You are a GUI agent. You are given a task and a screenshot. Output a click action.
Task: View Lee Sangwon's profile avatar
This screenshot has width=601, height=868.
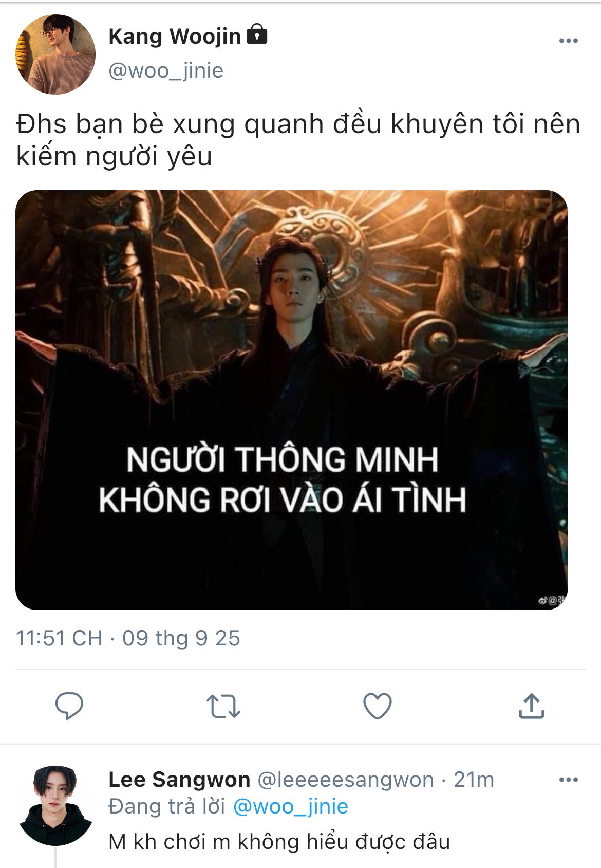coord(55,805)
